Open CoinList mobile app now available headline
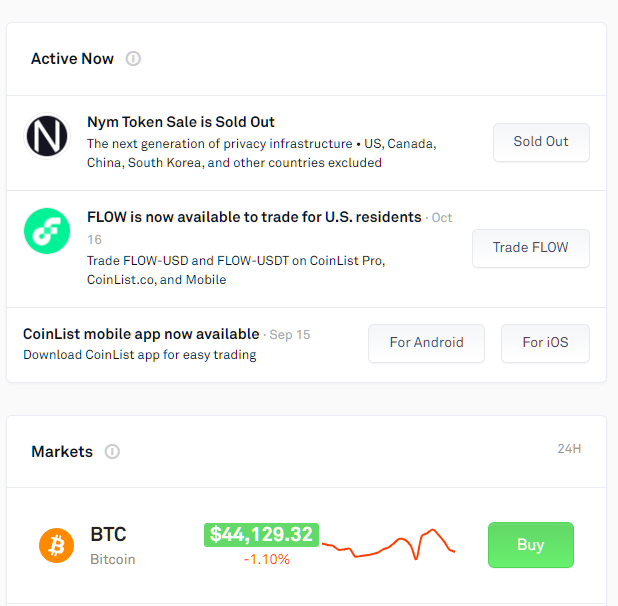 tap(141, 334)
